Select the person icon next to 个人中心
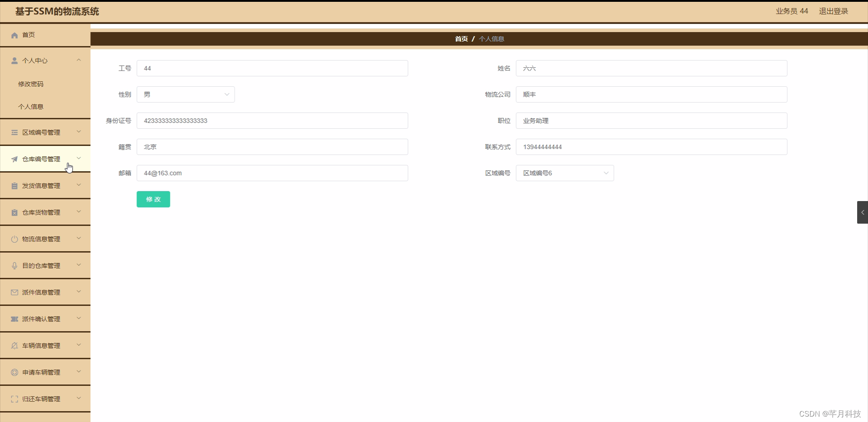The image size is (868, 422). pos(14,60)
